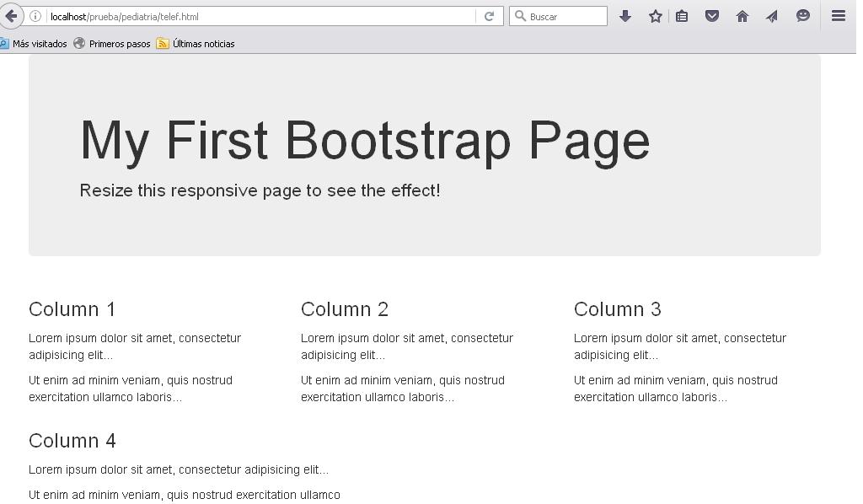Screen dimensions: 863x504
Task: Click Lorem ipsum paragraph under Column 4
Action: [179, 469]
